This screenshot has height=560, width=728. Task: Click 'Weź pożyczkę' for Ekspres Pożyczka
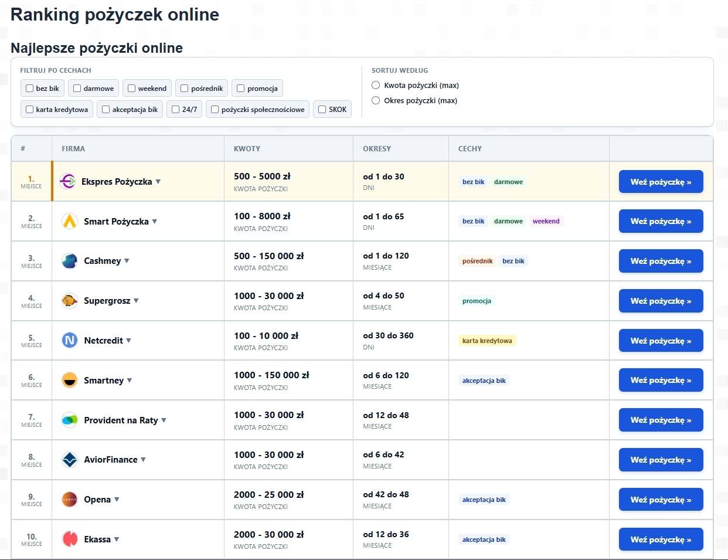[661, 182]
